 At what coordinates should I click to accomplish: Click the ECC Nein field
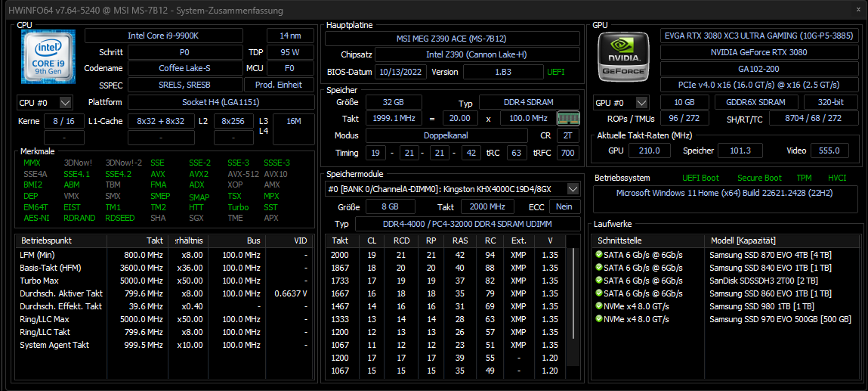pos(564,206)
